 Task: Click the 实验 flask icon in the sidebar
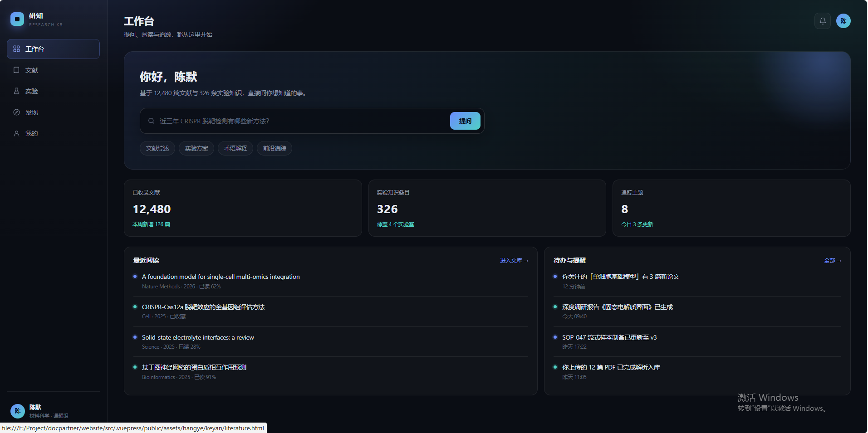tap(17, 91)
